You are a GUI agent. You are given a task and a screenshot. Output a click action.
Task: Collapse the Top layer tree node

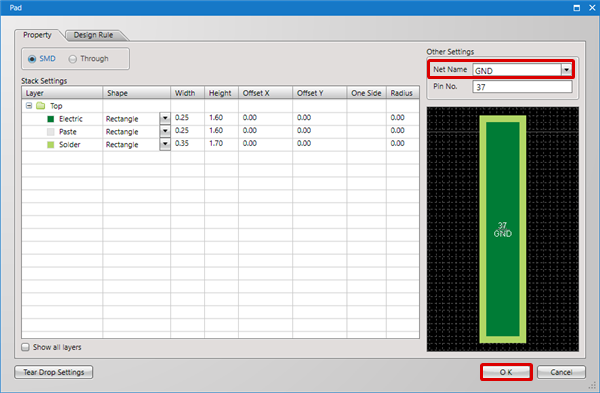coord(29,106)
